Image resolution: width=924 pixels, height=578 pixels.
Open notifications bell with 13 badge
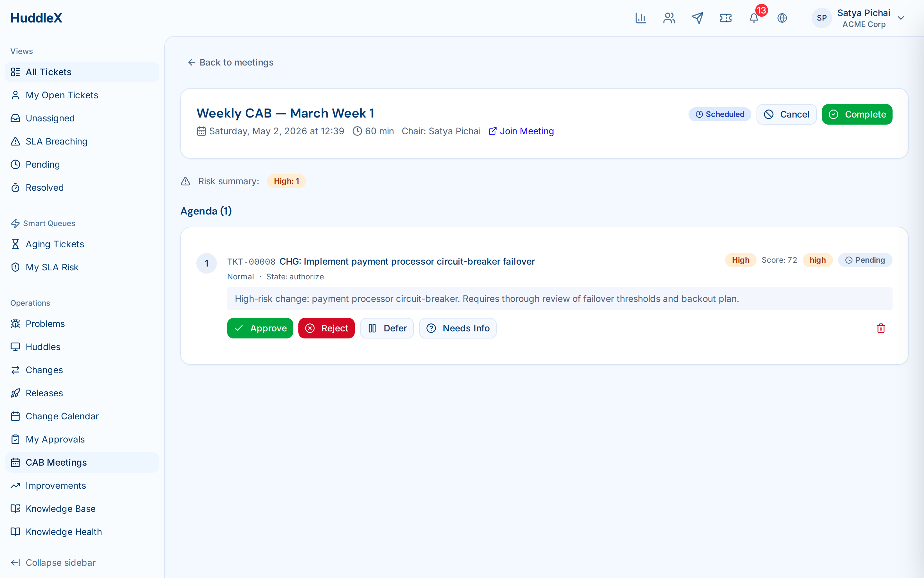coord(754,18)
